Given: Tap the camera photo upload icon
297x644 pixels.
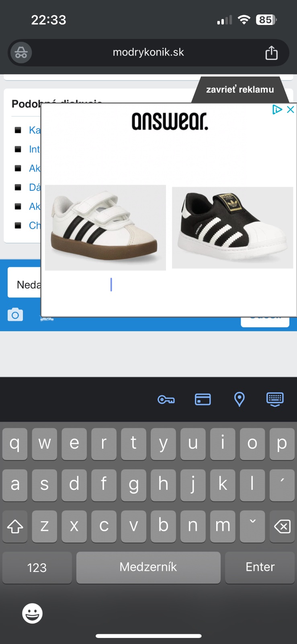Looking at the screenshot, I should click(15, 315).
